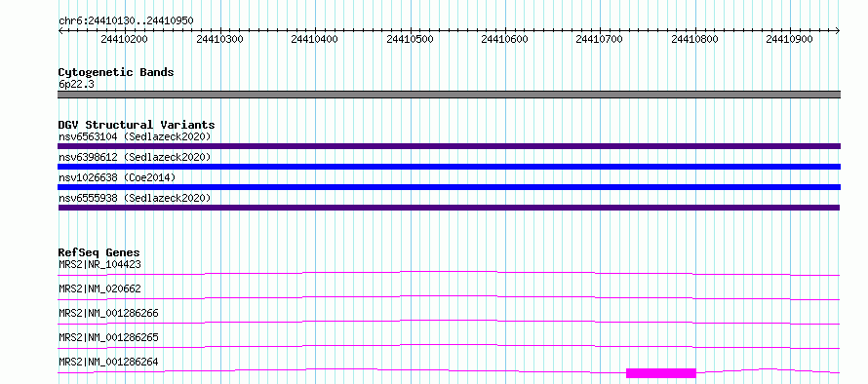Viewport: 868px width, 384px height.
Task: Select transcript label MRS2|NM_001286265
Action: pos(108,337)
